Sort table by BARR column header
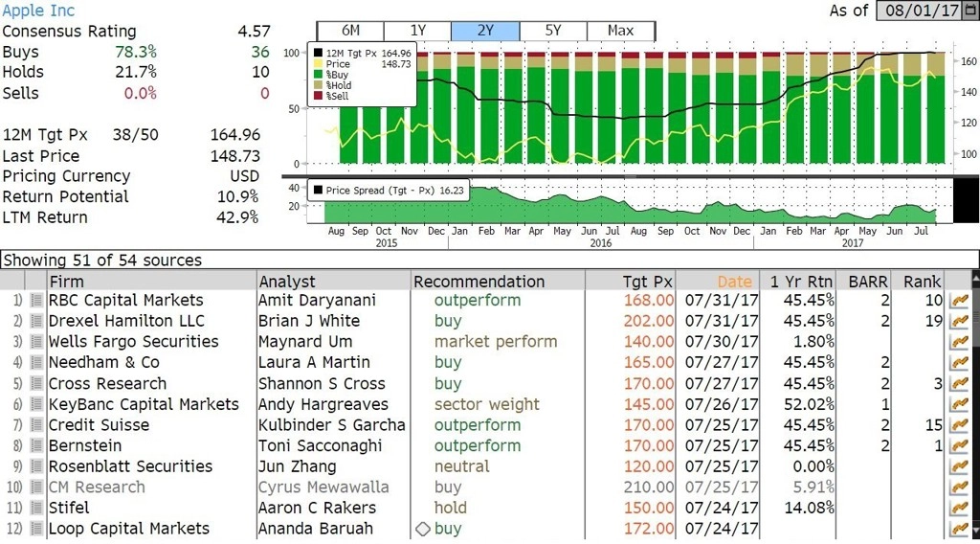The width and height of the screenshot is (980, 544). (x=864, y=282)
